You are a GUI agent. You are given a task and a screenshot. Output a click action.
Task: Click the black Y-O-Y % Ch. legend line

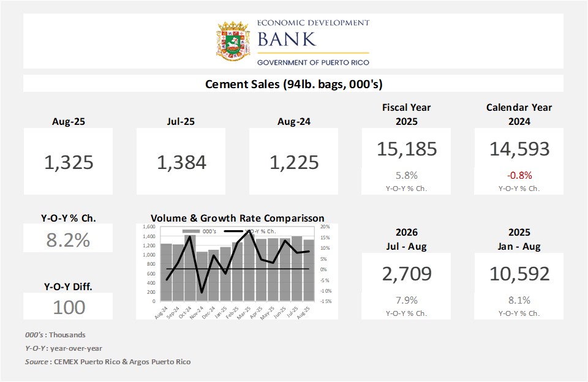(233, 231)
